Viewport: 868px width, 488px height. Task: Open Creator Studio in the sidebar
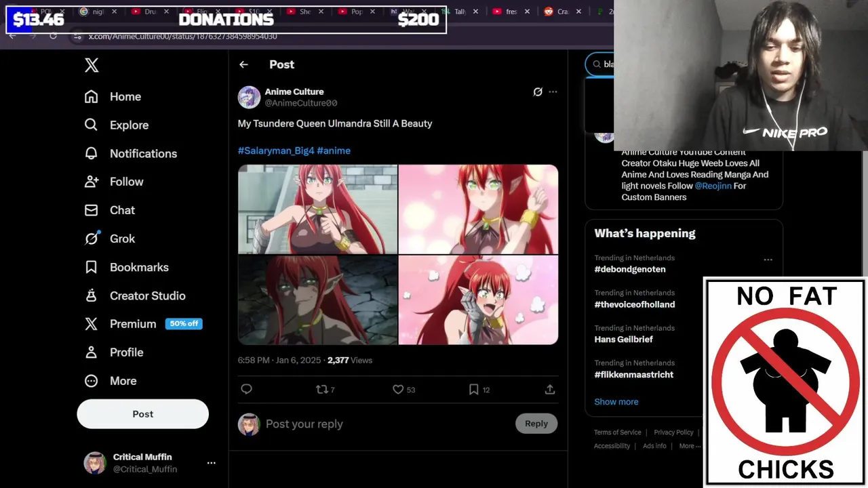tap(134, 296)
